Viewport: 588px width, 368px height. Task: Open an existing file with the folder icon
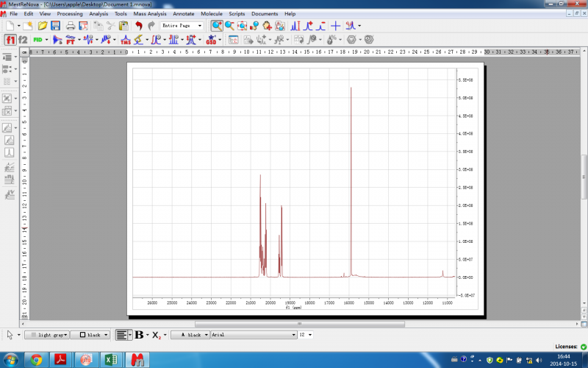tap(41, 26)
